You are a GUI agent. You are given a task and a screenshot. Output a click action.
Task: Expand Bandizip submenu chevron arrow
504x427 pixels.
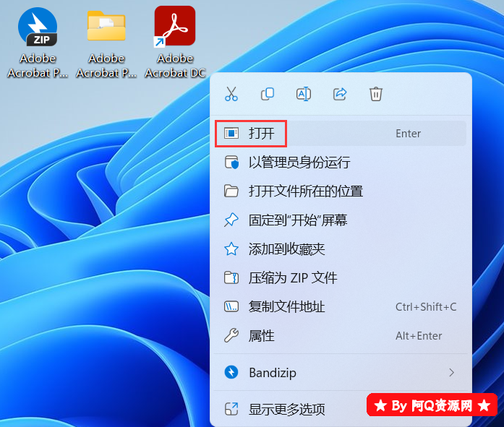(452, 373)
